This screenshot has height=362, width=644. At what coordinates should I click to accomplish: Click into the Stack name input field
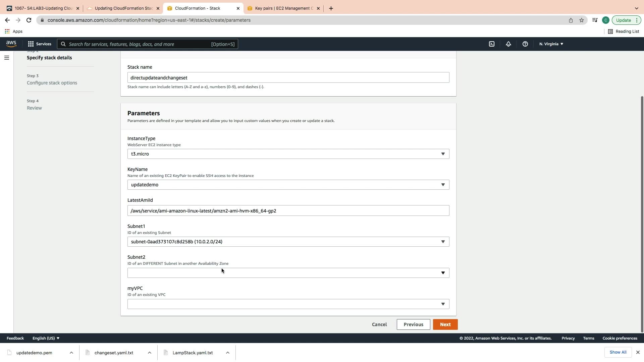click(288, 78)
